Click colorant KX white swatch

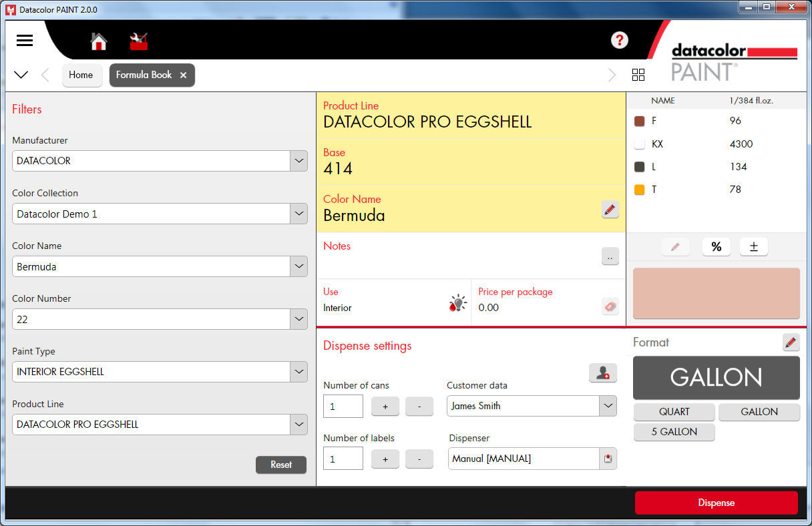point(639,144)
